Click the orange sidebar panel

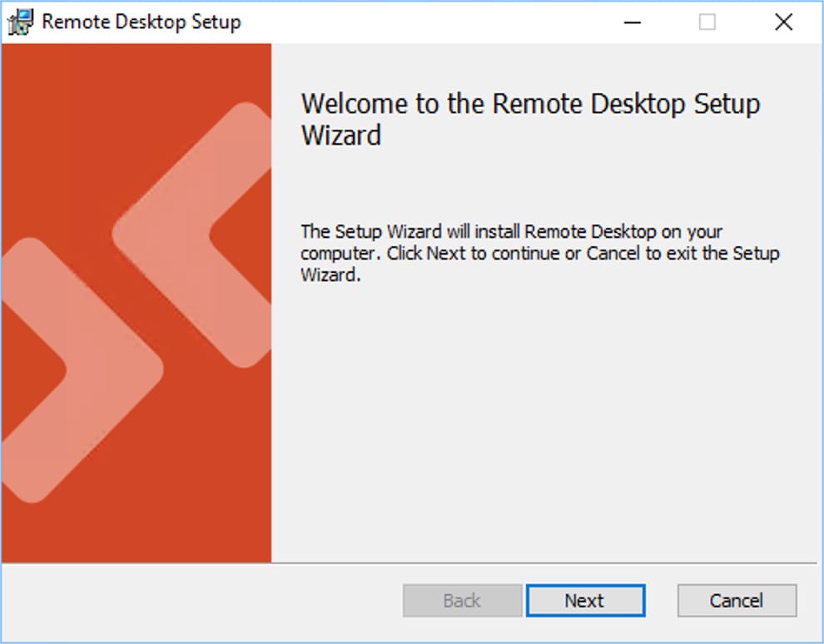(137, 516)
